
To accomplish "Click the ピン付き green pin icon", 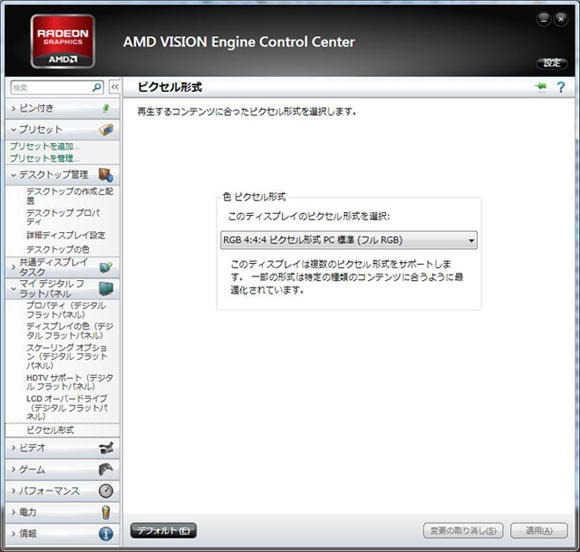I will pyautogui.click(x=106, y=108).
